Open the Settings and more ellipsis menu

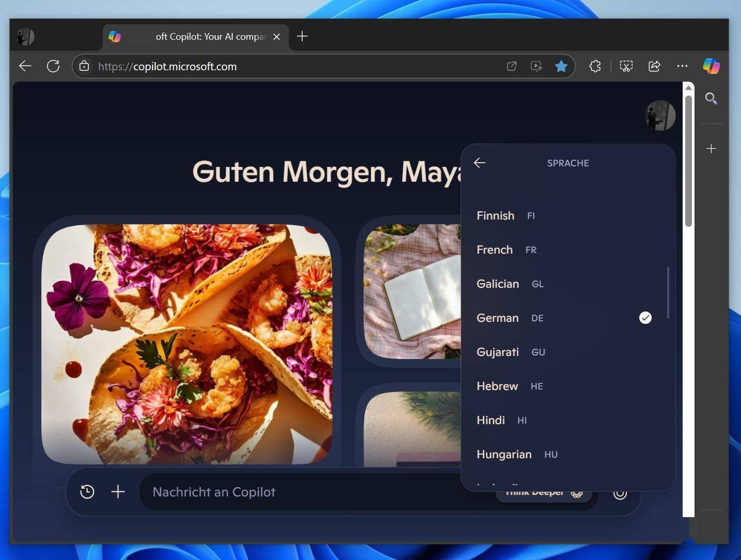[x=682, y=66]
